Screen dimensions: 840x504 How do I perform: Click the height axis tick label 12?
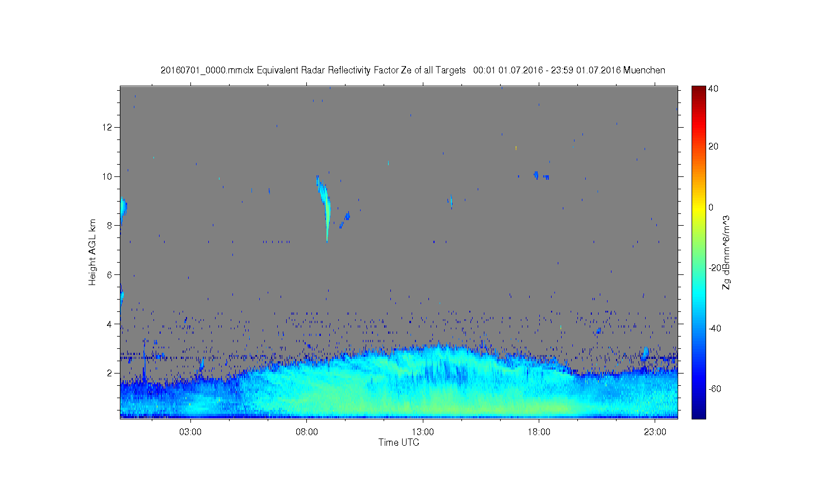108,127
